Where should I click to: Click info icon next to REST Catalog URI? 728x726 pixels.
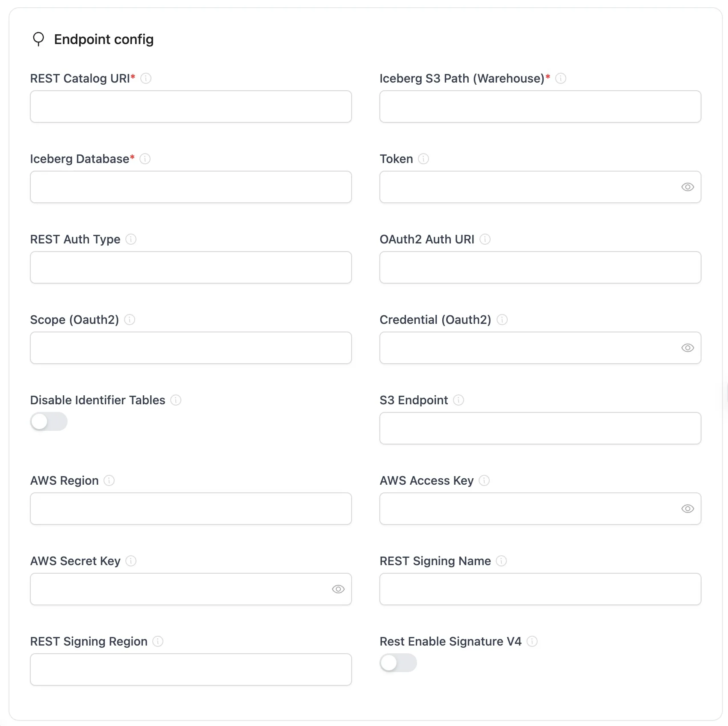[146, 78]
